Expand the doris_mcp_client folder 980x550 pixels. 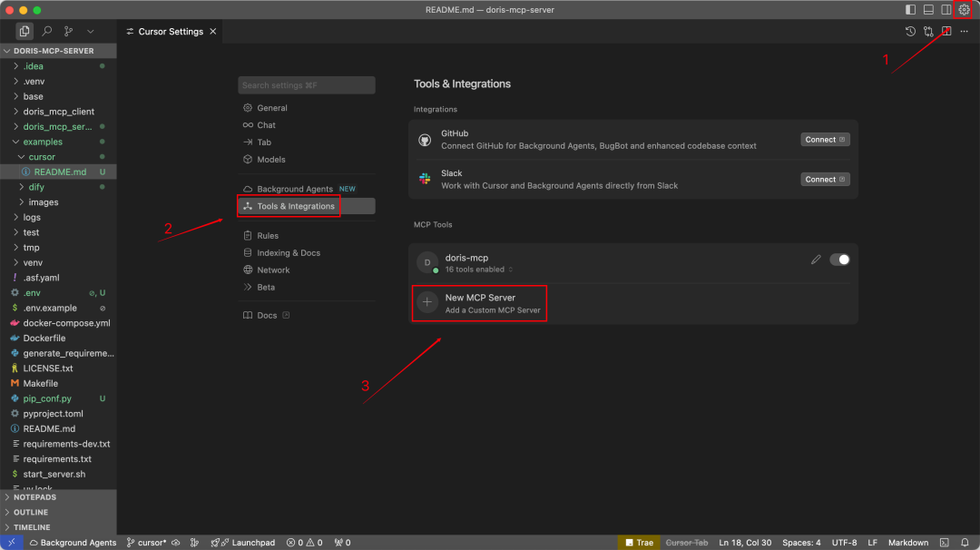[58, 112]
